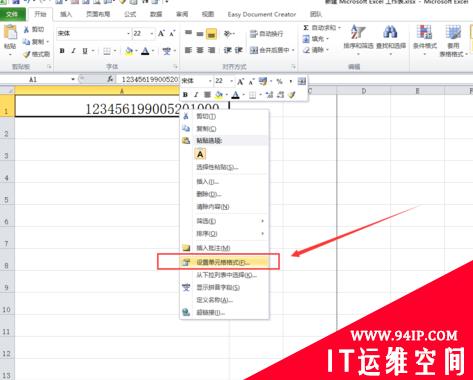Click the Cut (剪切) ribbon button
This screenshot has width=473, height=380.
tap(34, 30)
